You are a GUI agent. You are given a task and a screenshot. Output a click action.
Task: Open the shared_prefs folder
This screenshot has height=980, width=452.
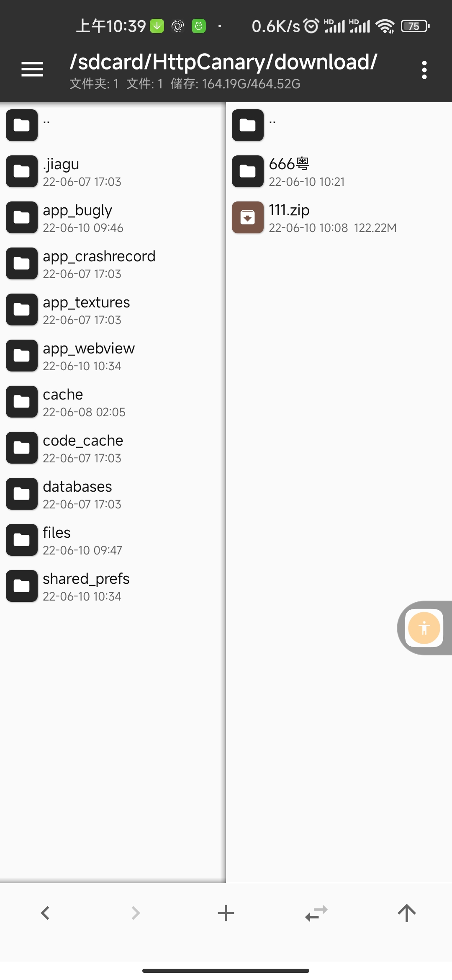click(x=113, y=586)
